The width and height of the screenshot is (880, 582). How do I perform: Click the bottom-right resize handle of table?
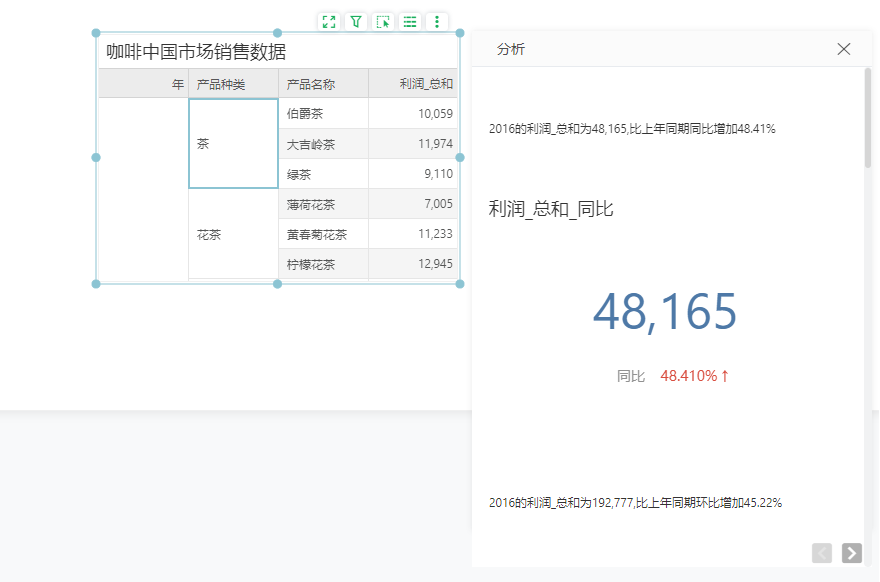pyautogui.click(x=460, y=284)
